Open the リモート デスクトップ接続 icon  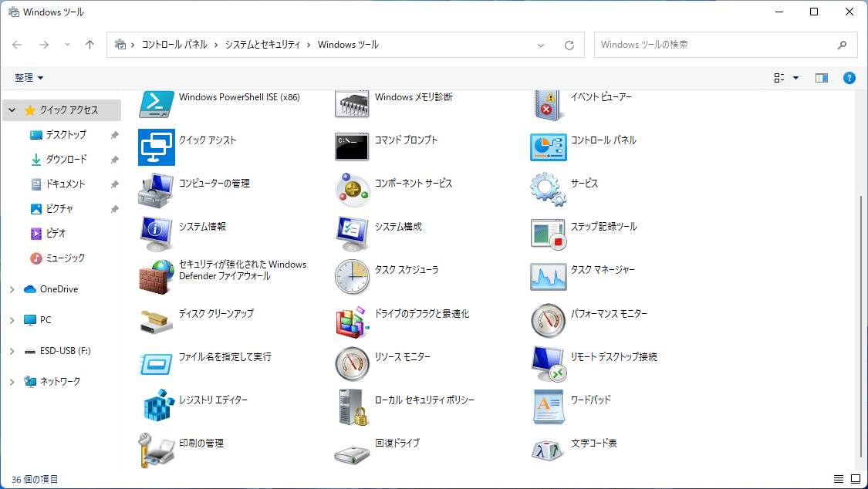548,364
